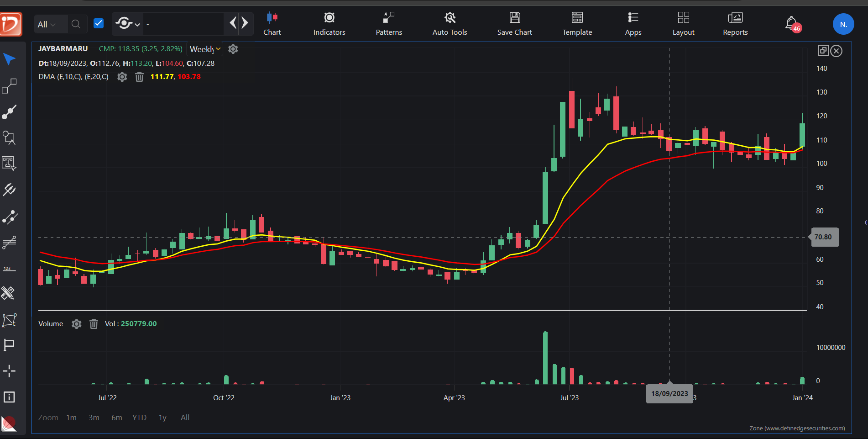Go to next symbol arrow
The width and height of the screenshot is (868, 439).
[245, 23]
